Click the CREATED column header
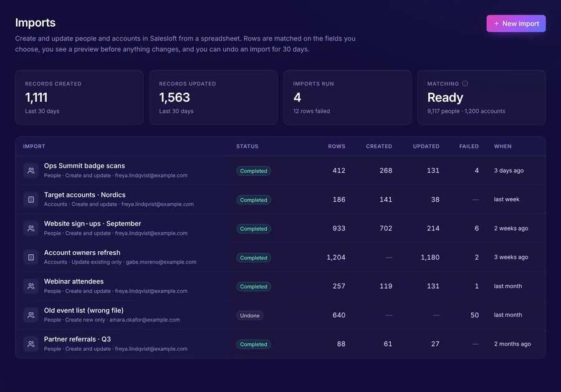The height and width of the screenshot is (392, 561). (x=379, y=146)
